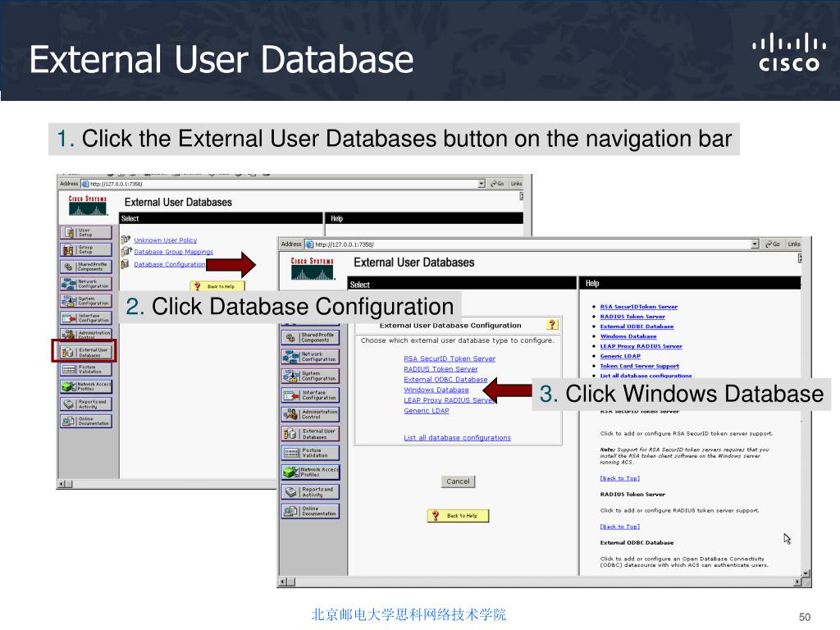Click Back to Help in the front window

pos(458,515)
